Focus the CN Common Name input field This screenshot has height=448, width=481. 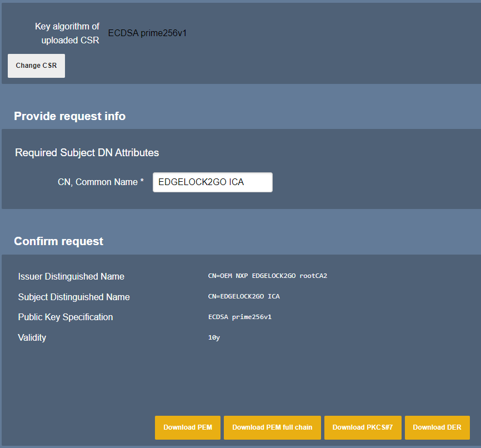click(x=212, y=182)
